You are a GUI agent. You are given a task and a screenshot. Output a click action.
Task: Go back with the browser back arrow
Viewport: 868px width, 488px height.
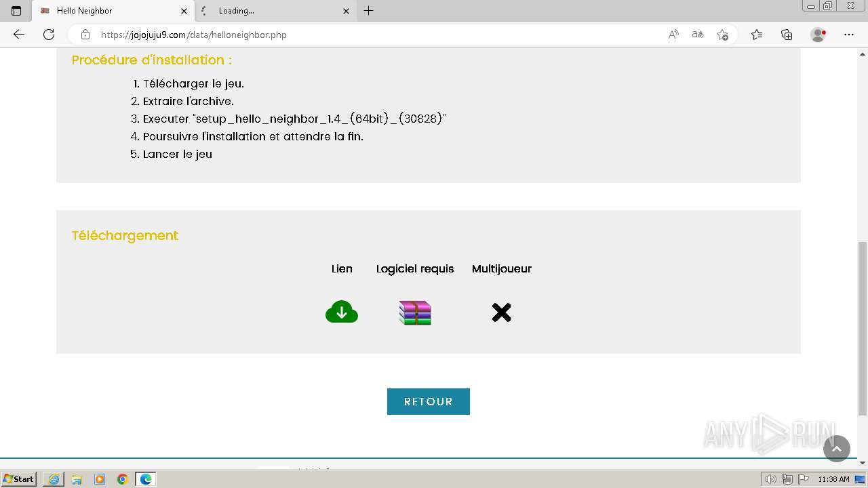(x=19, y=35)
